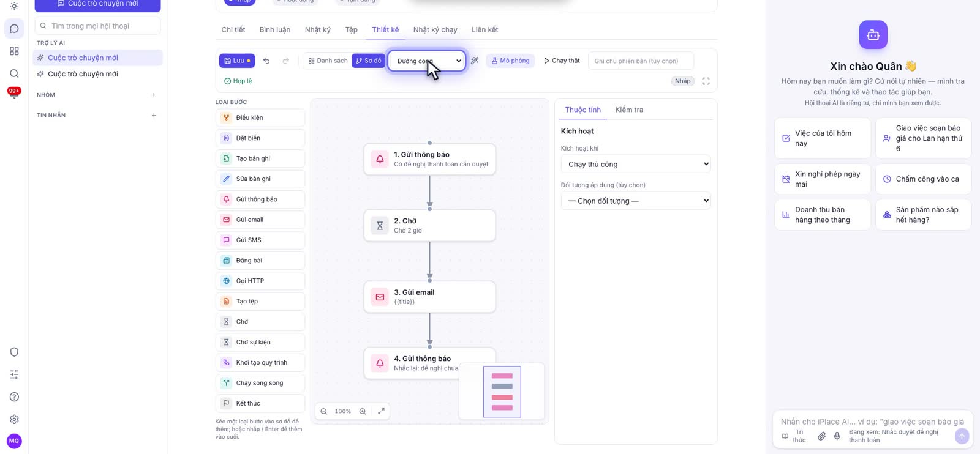Click the undo arrow in workflow toolbar
Viewport: 980px width, 454px height.
[266, 61]
